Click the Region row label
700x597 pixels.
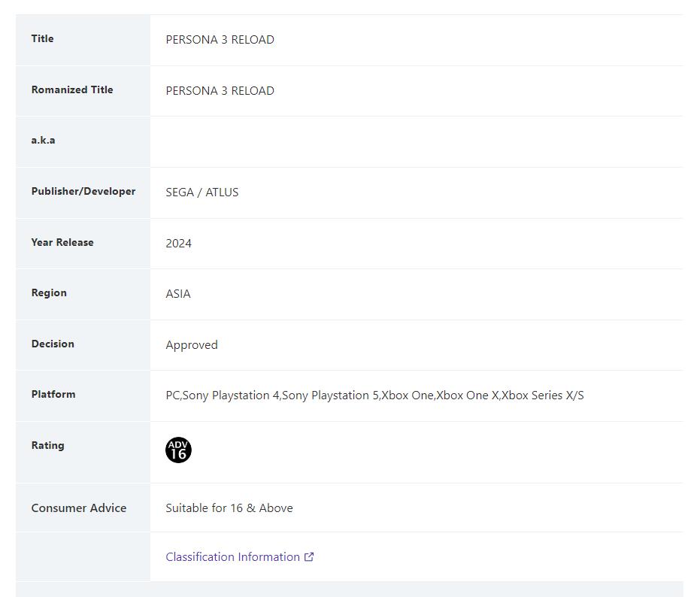click(49, 293)
